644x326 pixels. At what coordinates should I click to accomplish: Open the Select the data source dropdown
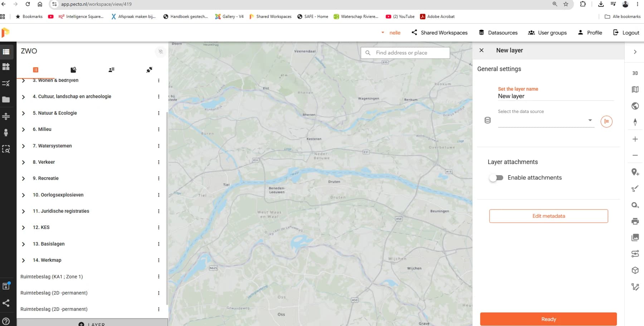click(x=546, y=120)
